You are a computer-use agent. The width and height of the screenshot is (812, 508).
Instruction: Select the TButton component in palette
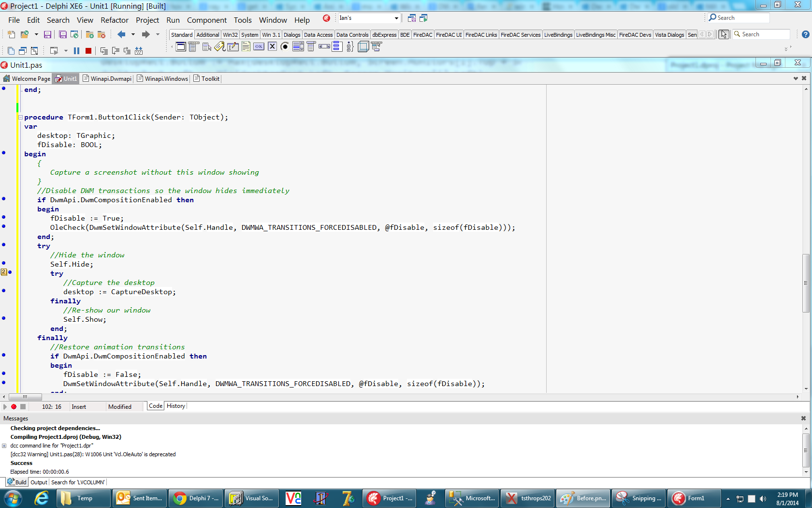[x=259, y=47]
